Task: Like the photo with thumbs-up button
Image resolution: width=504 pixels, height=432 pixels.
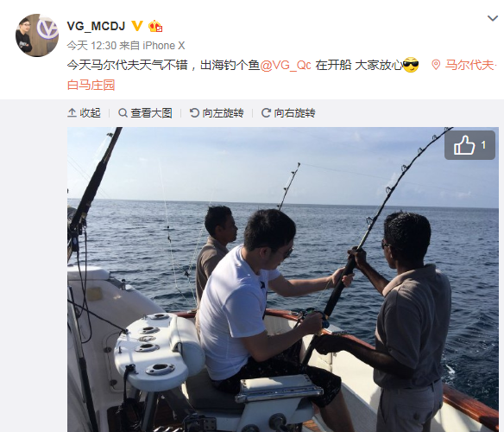Action: point(469,145)
